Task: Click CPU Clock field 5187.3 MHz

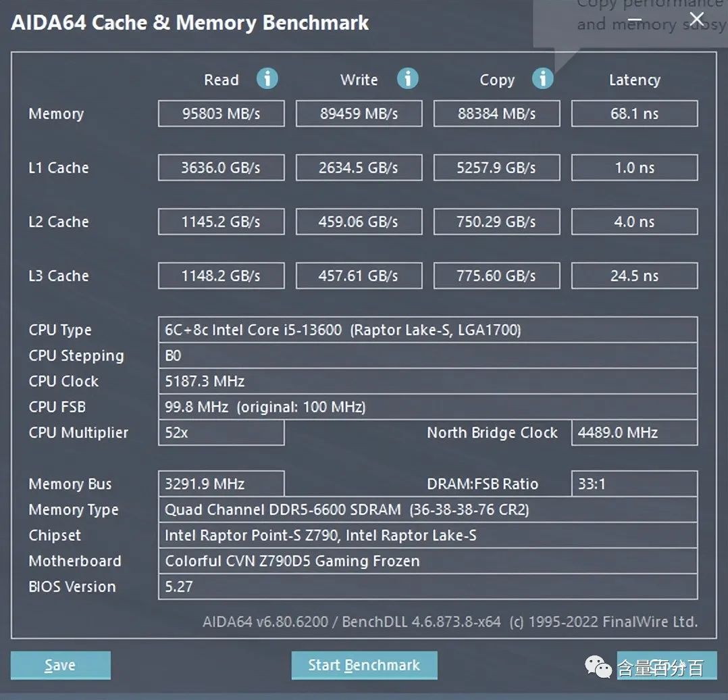Action: 428,381
